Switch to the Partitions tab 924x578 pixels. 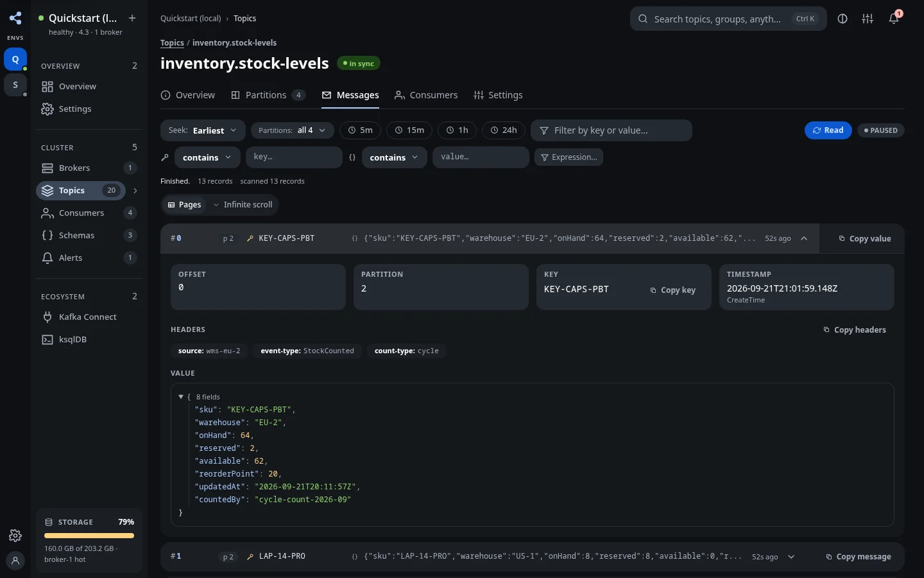(268, 95)
